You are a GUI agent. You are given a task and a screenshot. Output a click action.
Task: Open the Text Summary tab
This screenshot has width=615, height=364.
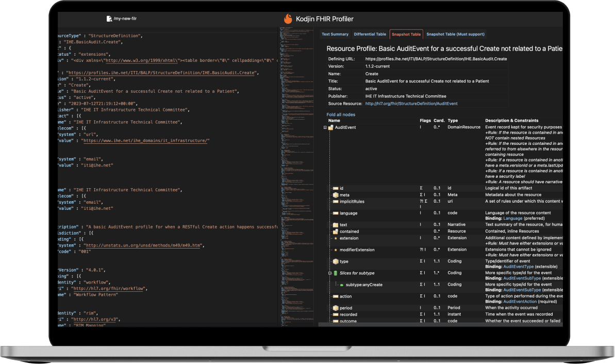335,34
